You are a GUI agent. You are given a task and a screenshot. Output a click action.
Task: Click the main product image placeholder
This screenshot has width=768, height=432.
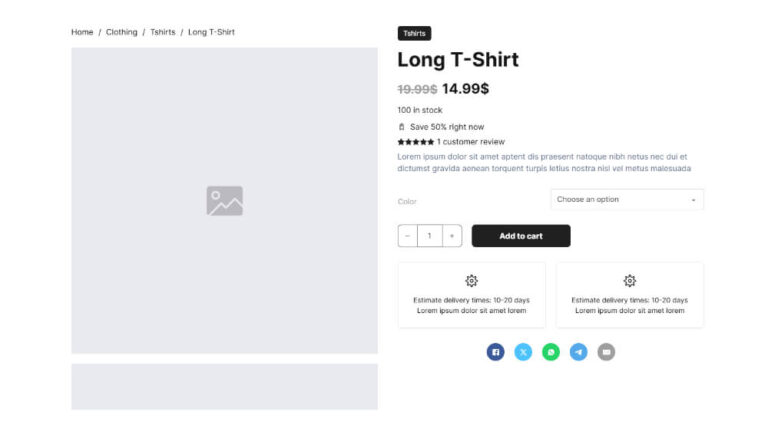224,201
